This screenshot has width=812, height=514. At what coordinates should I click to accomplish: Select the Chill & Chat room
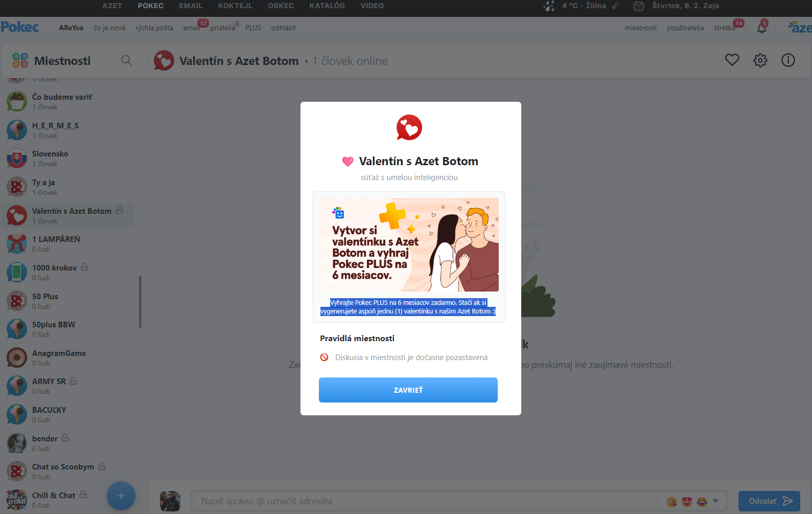pyautogui.click(x=67, y=500)
